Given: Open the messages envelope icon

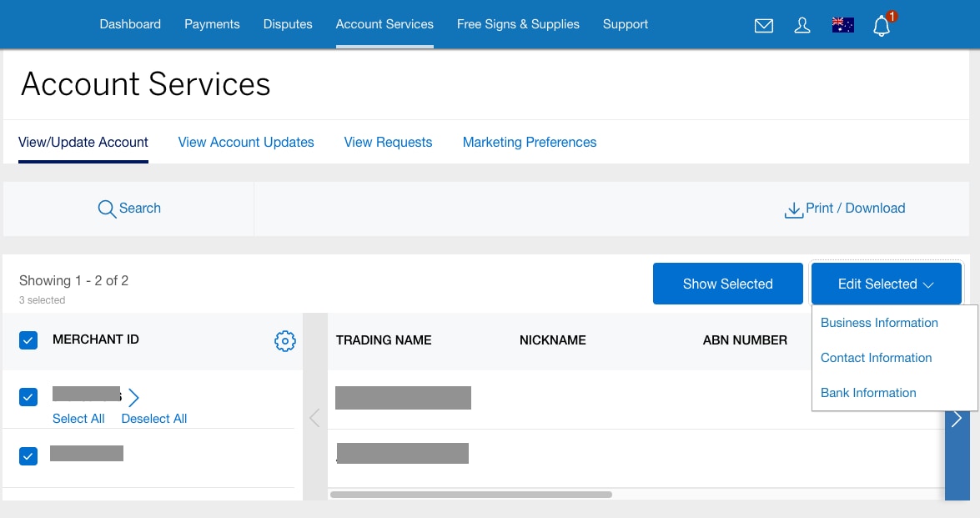Looking at the screenshot, I should pyautogui.click(x=764, y=26).
